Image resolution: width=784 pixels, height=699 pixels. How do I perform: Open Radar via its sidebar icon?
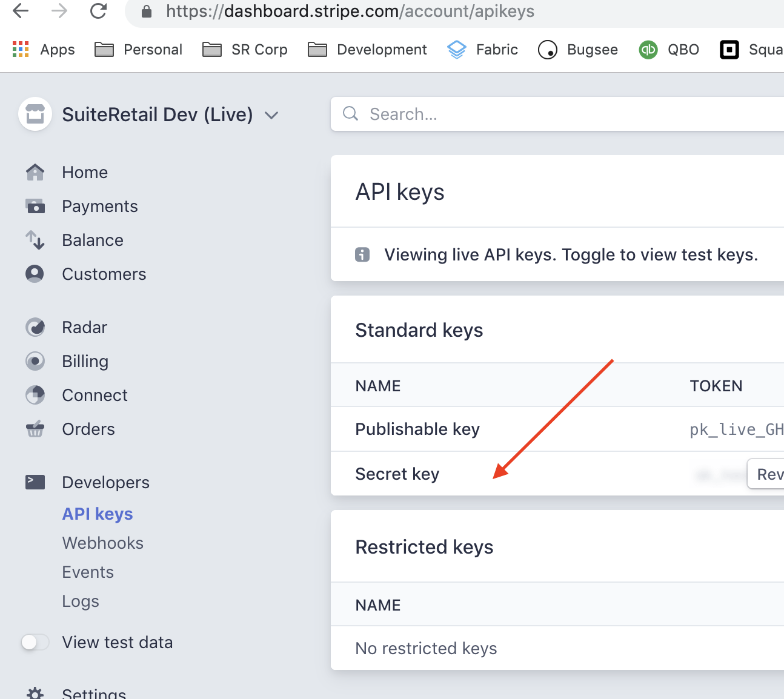point(35,328)
